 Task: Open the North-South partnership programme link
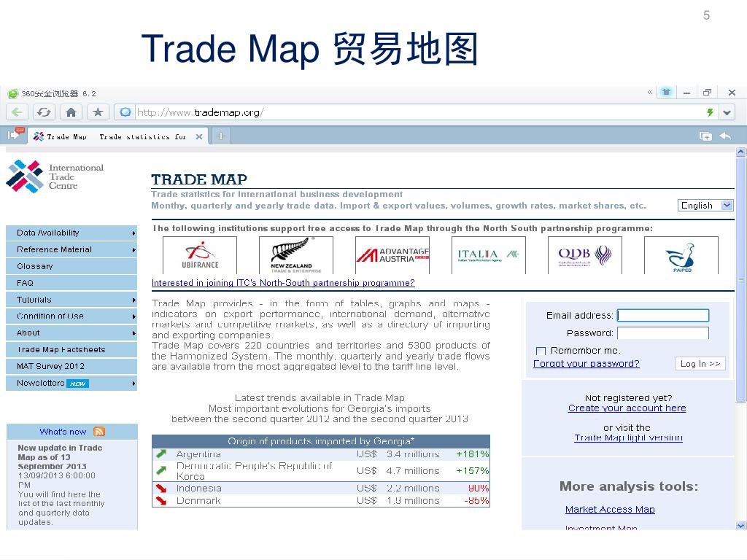283,283
